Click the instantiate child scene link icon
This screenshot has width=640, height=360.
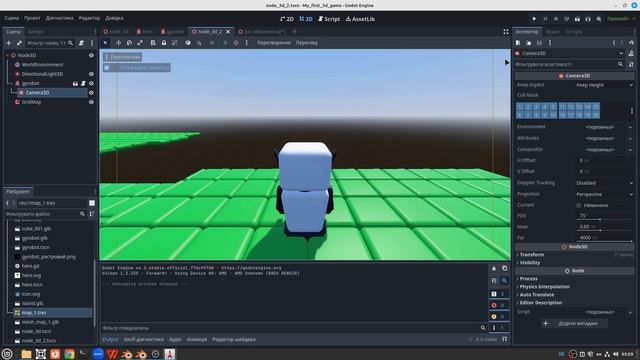pos(19,43)
